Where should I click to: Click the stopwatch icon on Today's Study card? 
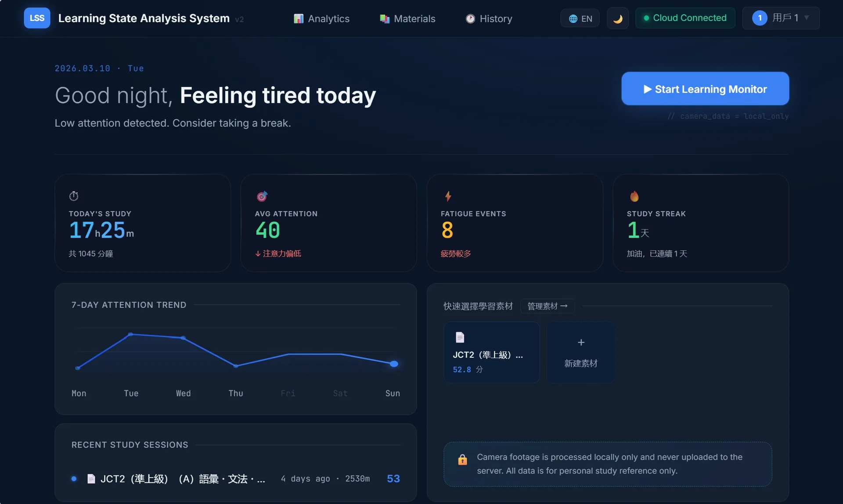point(74,196)
